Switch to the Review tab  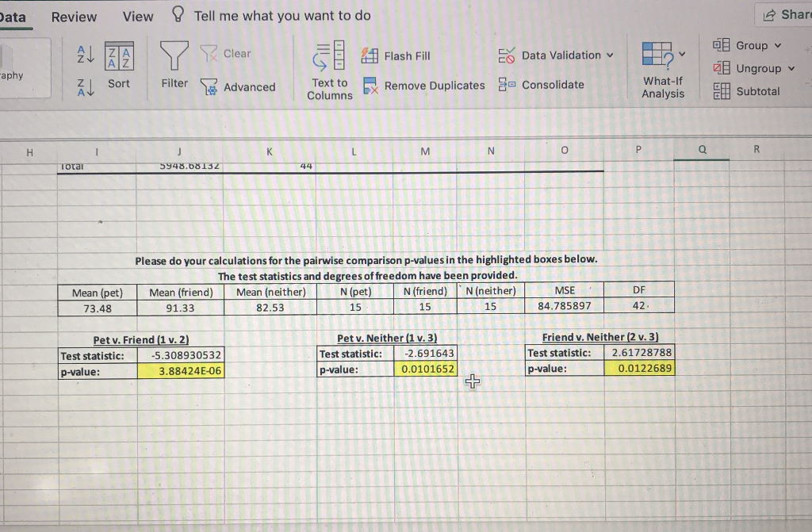(75, 17)
